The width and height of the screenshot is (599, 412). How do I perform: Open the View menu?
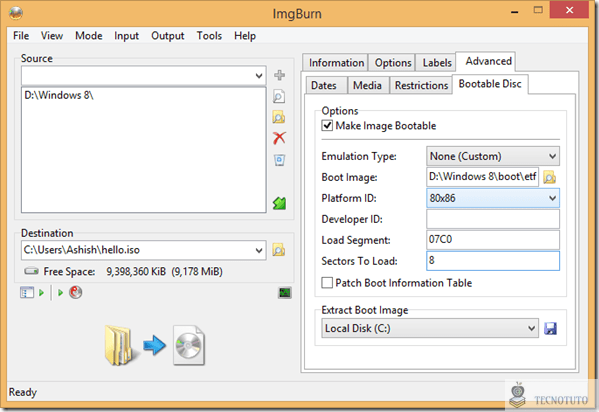pyautogui.click(x=52, y=36)
